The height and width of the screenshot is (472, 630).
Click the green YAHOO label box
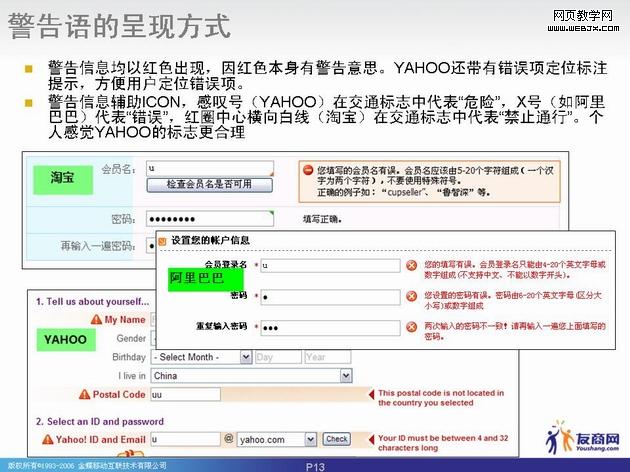click(65, 340)
